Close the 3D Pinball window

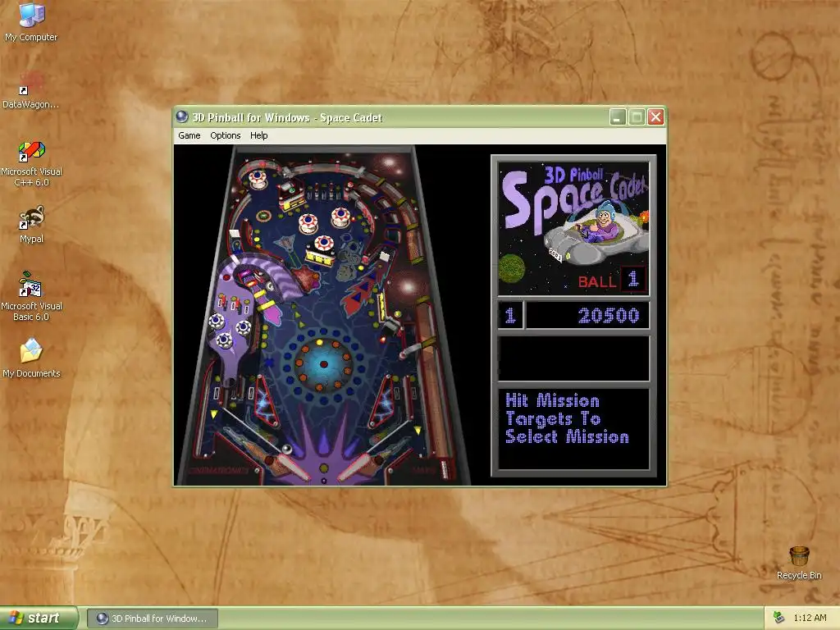[656, 116]
